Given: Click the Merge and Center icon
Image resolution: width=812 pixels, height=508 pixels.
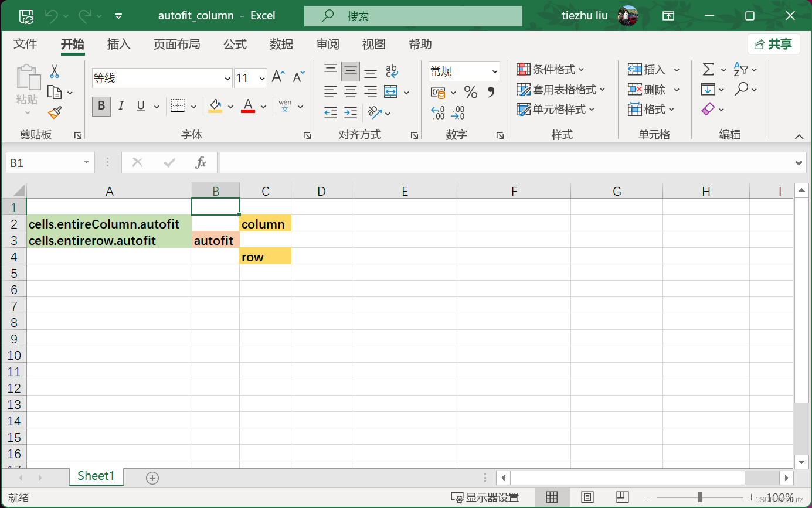Looking at the screenshot, I should point(391,92).
